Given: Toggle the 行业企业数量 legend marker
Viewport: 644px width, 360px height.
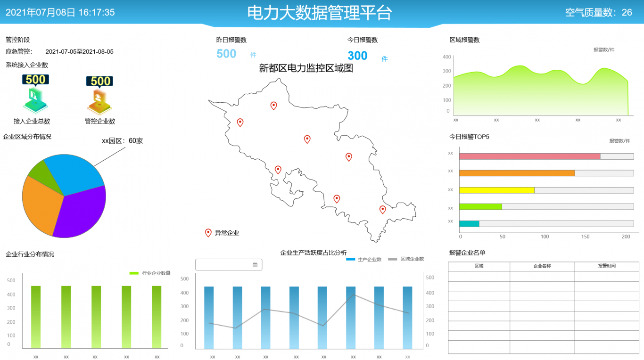Looking at the screenshot, I should pos(134,273).
